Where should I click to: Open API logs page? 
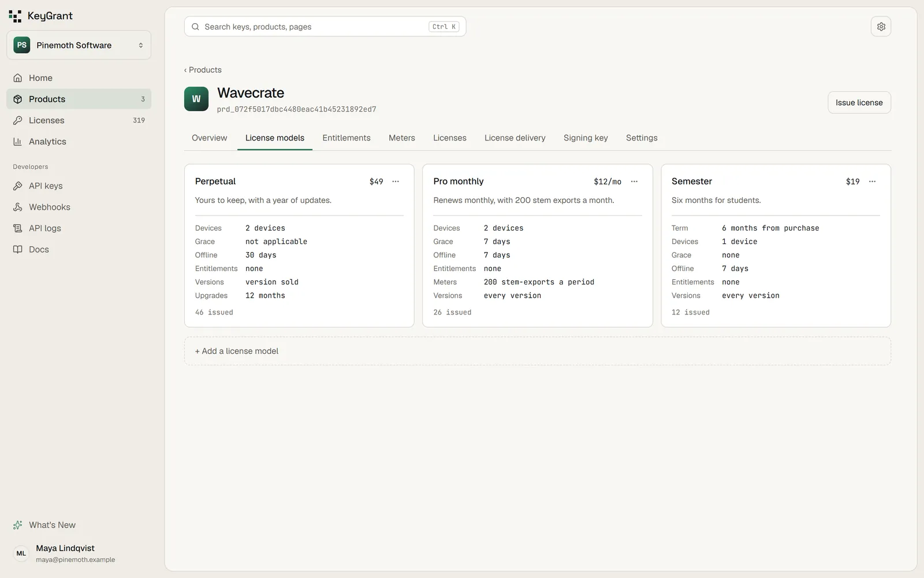tap(79, 228)
